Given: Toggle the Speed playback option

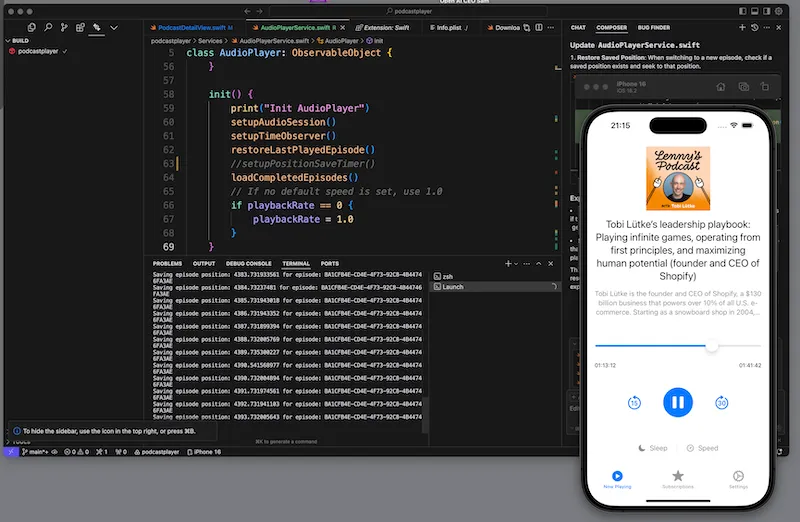Looking at the screenshot, I should pyautogui.click(x=702, y=448).
